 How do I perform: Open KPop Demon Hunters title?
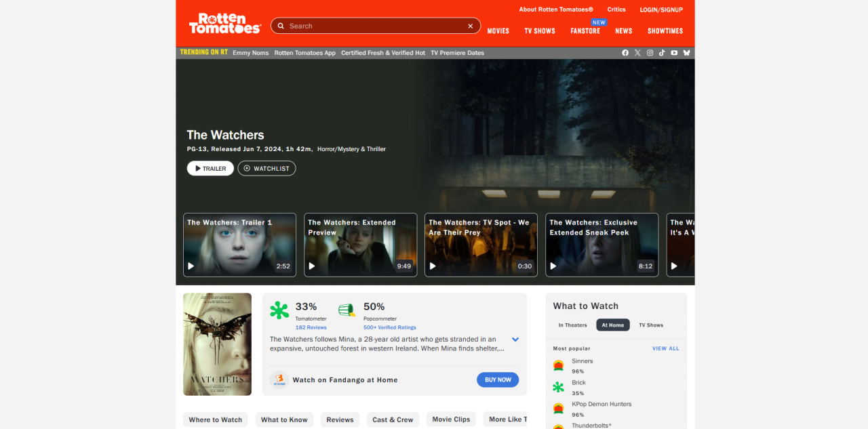[x=601, y=404]
